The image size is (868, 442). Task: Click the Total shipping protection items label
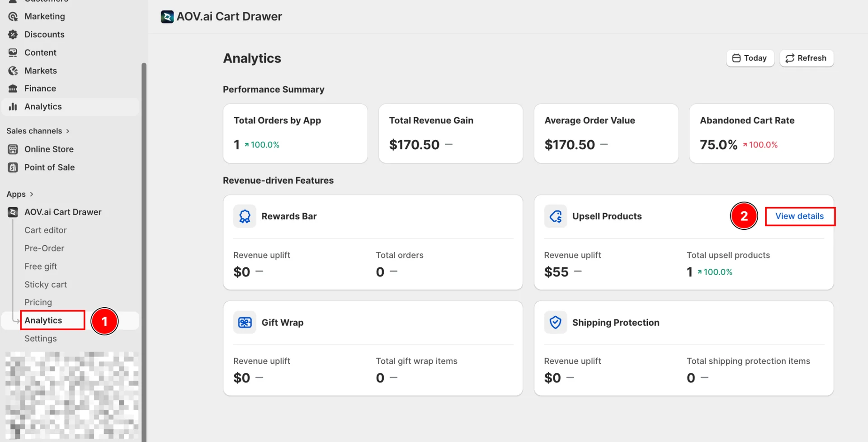pos(748,361)
